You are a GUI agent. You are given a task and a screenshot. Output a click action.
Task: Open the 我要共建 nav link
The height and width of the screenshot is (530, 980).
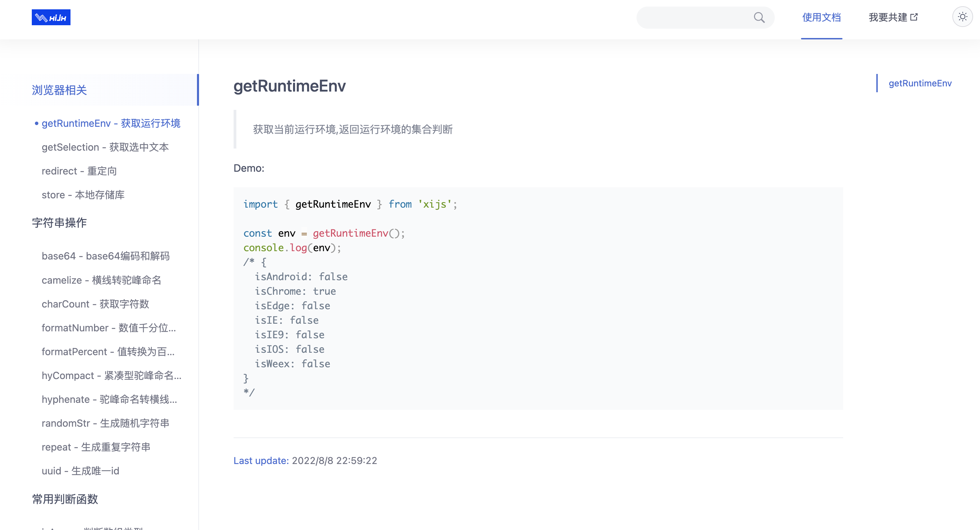click(x=887, y=18)
